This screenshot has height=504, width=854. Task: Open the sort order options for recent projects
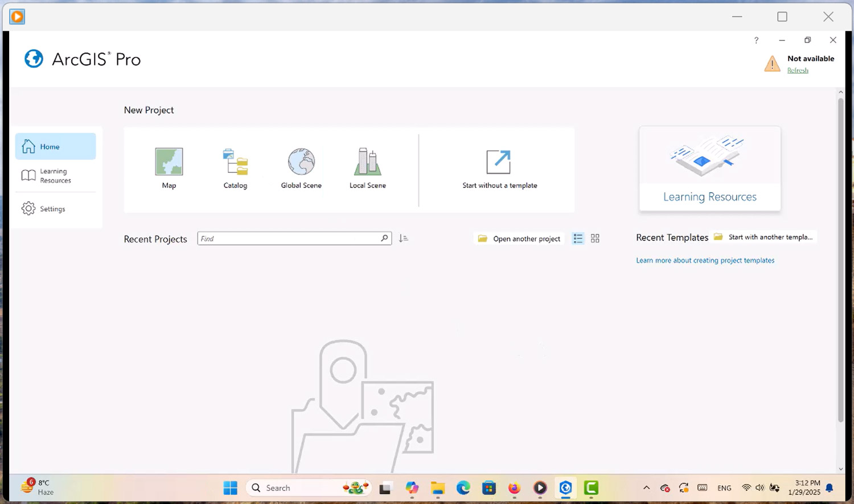pyautogui.click(x=404, y=239)
